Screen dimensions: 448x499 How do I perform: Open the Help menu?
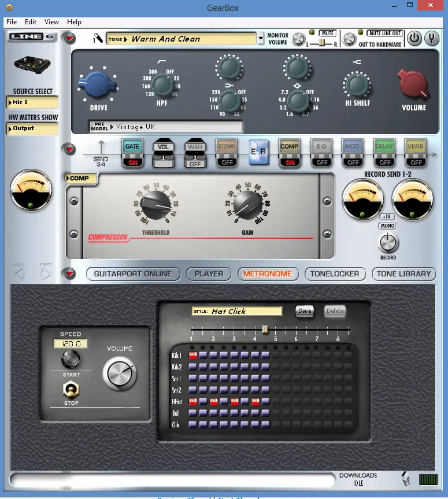pyautogui.click(x=74, y=22)
